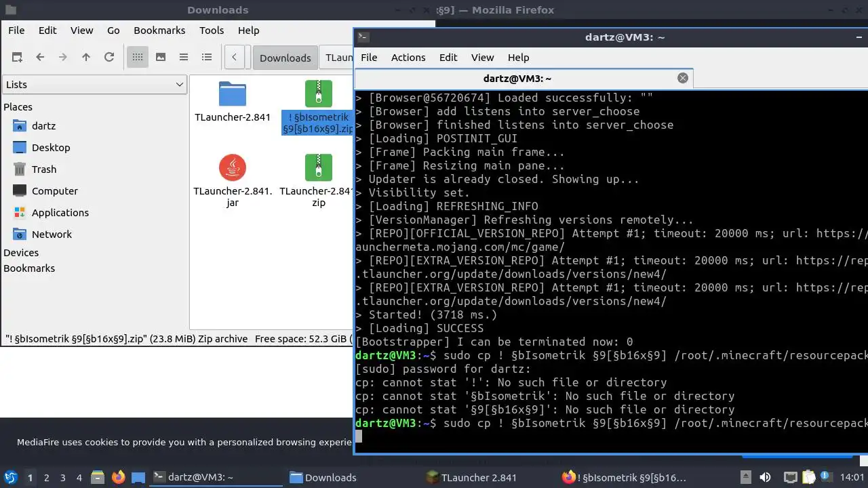Click the file manager title bar folder icon
Screen dimensions: 868x488
[10, 9]
